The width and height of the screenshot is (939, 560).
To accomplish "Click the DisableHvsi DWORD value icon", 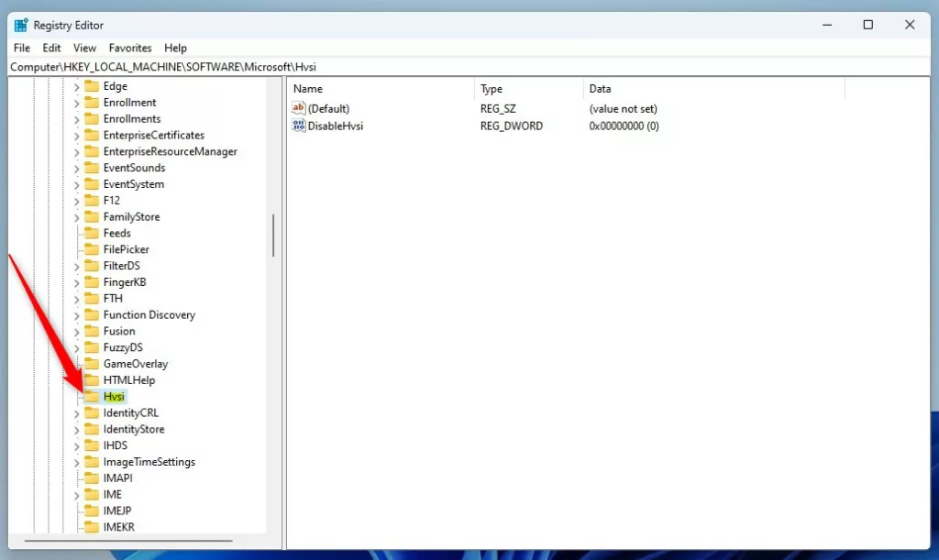I will 298,126.
